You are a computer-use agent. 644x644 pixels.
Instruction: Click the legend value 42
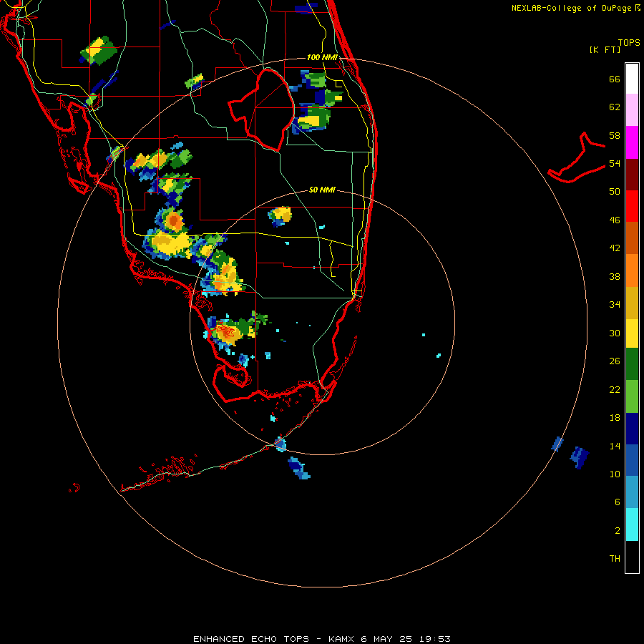[615, 248]
